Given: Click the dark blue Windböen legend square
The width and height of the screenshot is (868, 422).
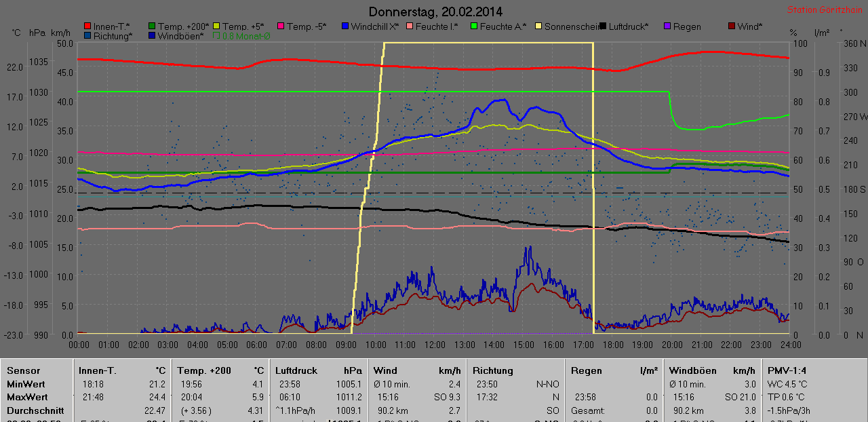Looking at the screenshot, I should pyautogui.click(x=153, y=36).
